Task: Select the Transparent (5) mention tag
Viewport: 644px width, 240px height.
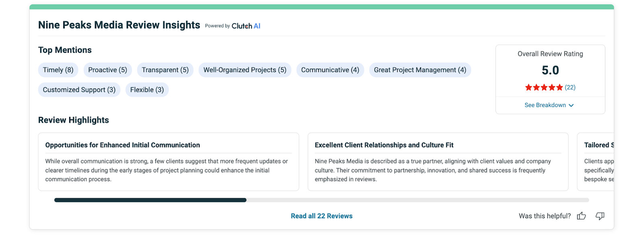Action: [165, 70]
